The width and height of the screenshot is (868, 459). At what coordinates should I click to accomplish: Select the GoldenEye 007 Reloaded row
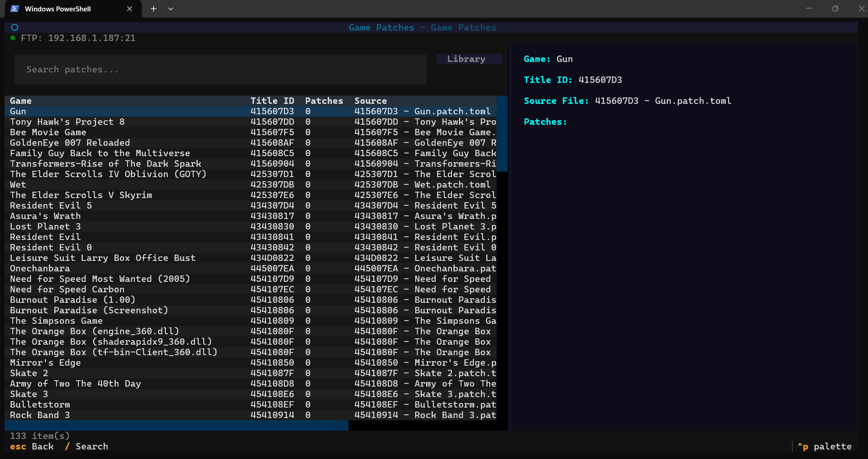click(x=251, y=143)
